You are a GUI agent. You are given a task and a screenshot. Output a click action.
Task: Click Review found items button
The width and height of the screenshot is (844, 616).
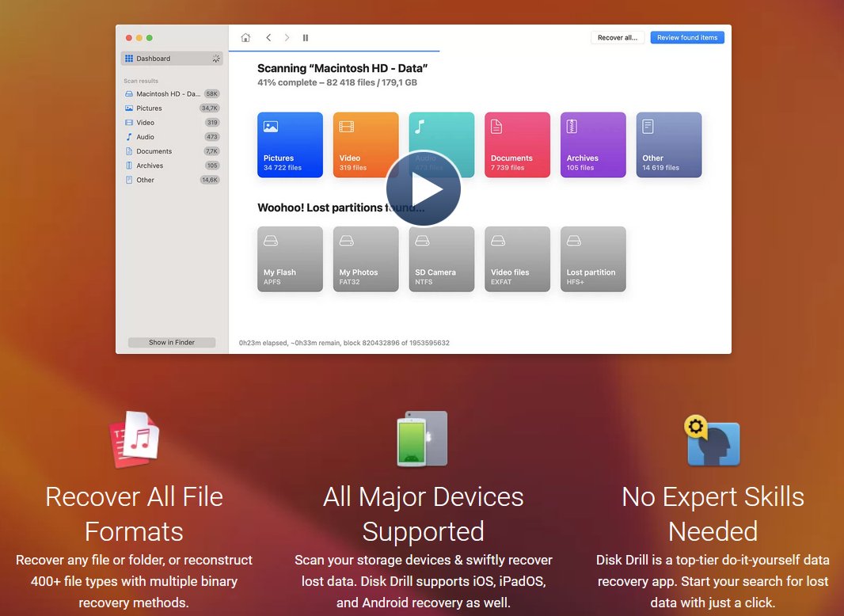click(686, 38)
